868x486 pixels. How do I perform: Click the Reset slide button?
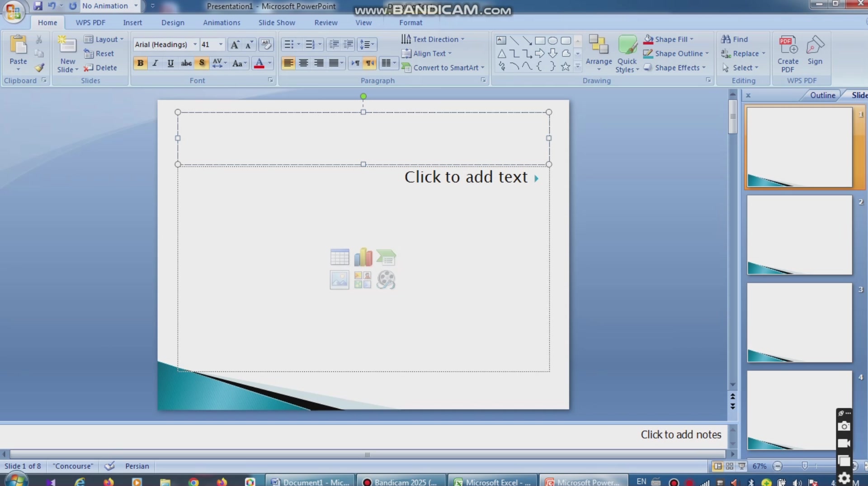pyautogui.click(x=99, y=53)
